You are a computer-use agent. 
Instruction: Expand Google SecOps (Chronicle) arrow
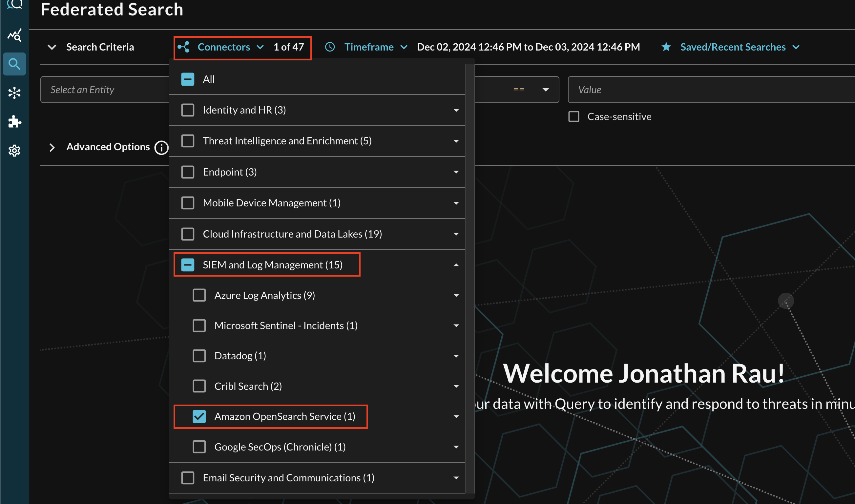456,447
